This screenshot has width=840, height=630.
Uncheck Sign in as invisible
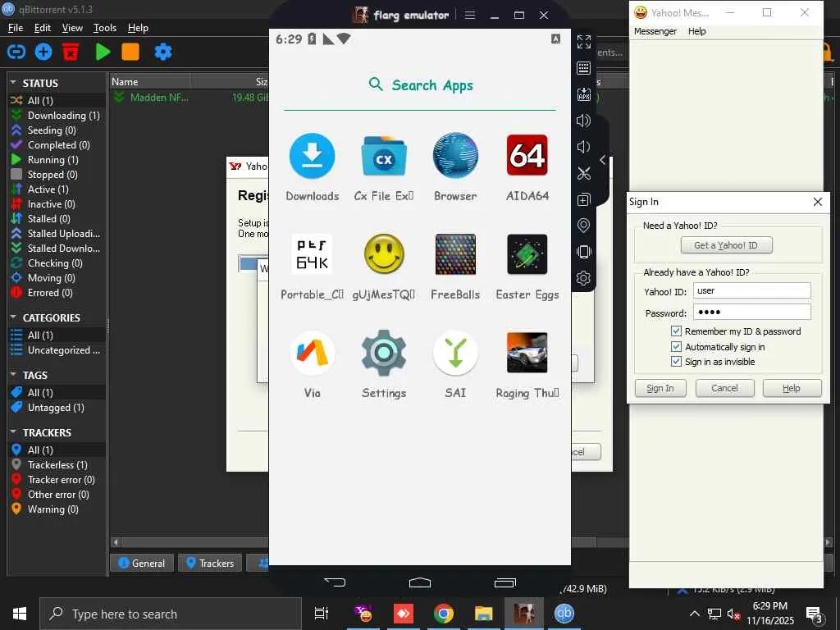pos(676,362)
